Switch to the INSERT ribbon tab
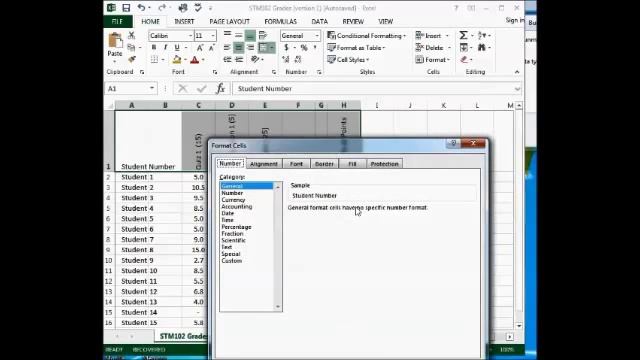The height and width of the screenshot is (360, 640). [x=184, y=21]
